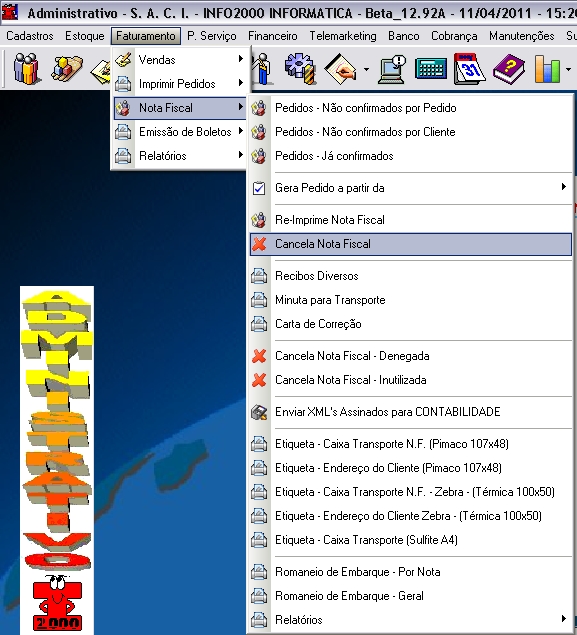Open the Cadastros menu
This screenshot has width=577, height=635.
(x=30, y=36)
